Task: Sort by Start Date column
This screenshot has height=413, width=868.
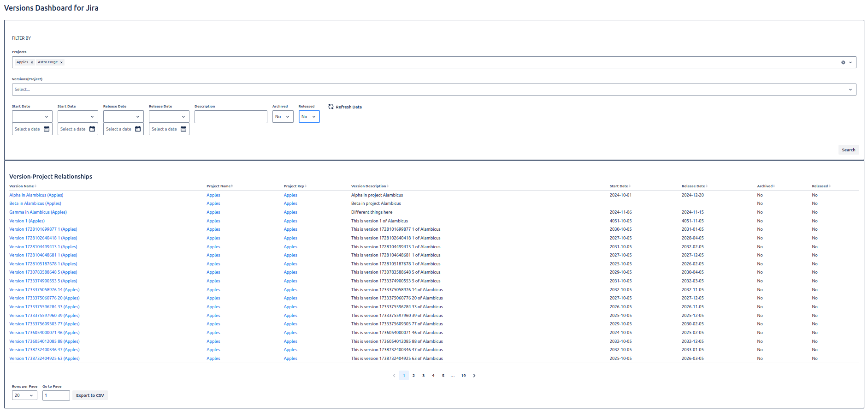Action: point(620,186)
